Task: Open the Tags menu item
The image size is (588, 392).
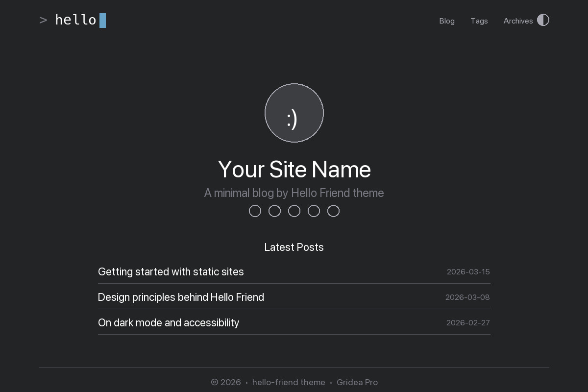Action: tap(479, 21)
